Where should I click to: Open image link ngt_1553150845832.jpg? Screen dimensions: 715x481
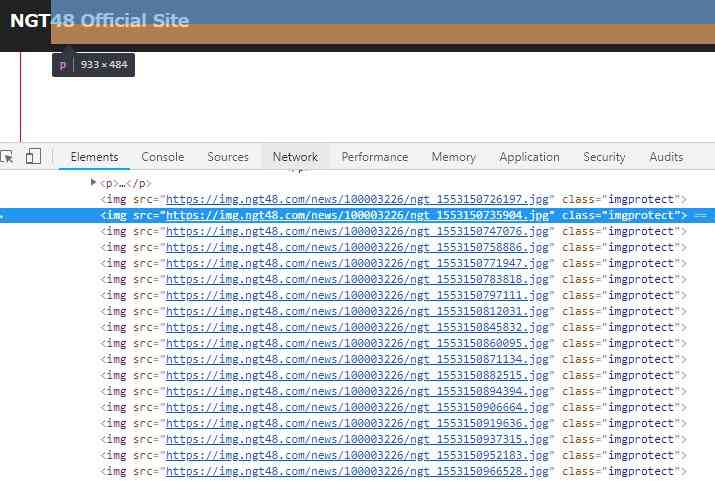tap(357, 327)
